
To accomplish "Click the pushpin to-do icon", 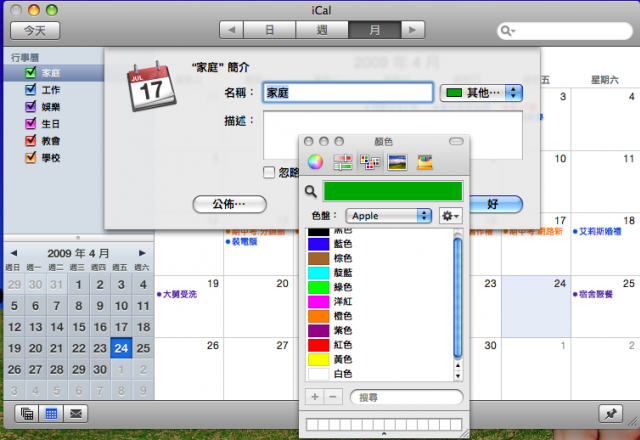I will [x=611, y=414].
